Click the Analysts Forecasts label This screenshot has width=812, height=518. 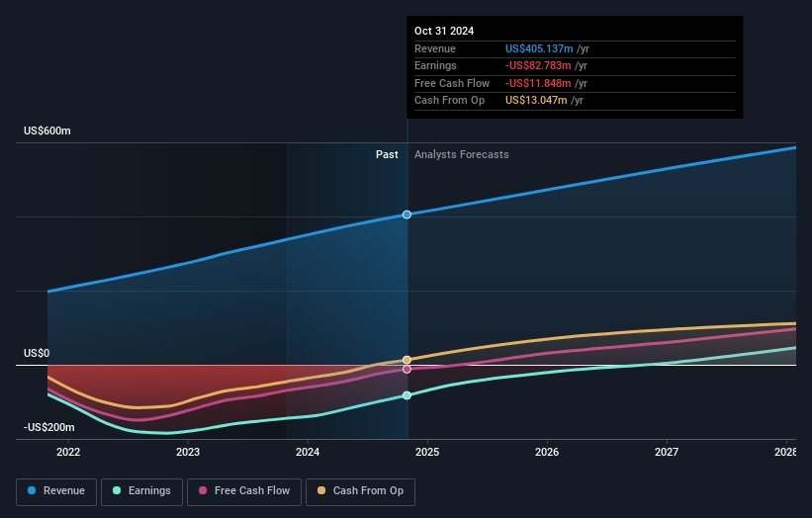tap(462, 155)
